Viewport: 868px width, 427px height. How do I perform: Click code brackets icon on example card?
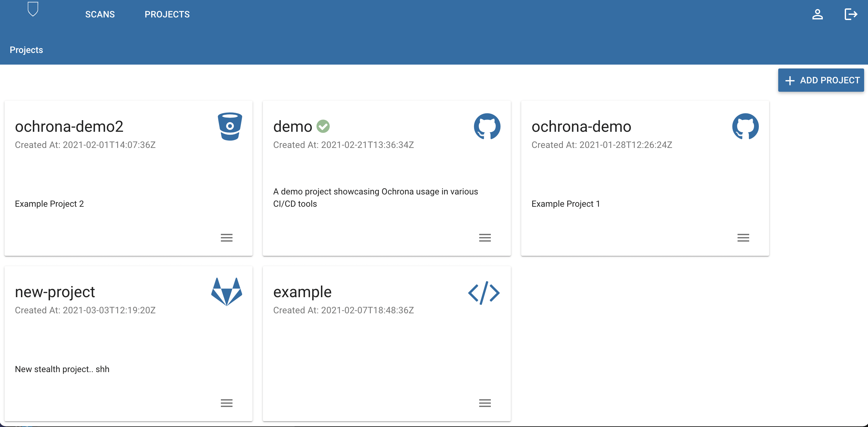pyautogui.click(x=484, y=293)
